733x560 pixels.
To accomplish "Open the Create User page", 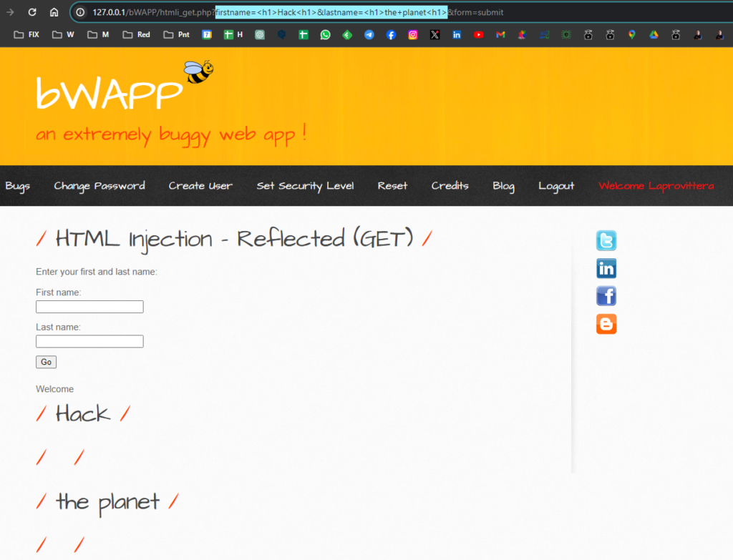I will click(x=200, y=186).
